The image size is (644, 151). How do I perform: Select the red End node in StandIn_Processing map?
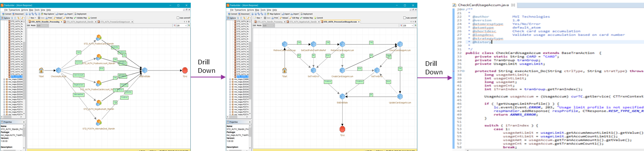pos(185,70)
